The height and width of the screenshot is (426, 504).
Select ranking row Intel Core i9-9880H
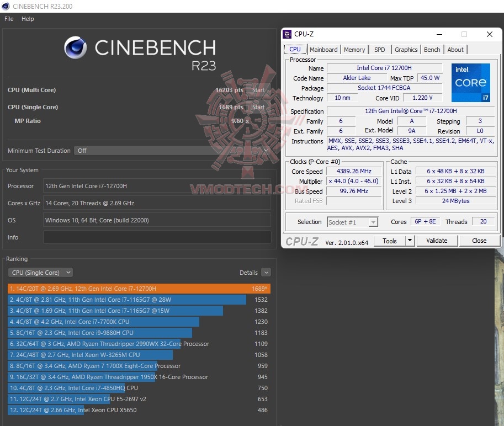(x=139, y=333)
